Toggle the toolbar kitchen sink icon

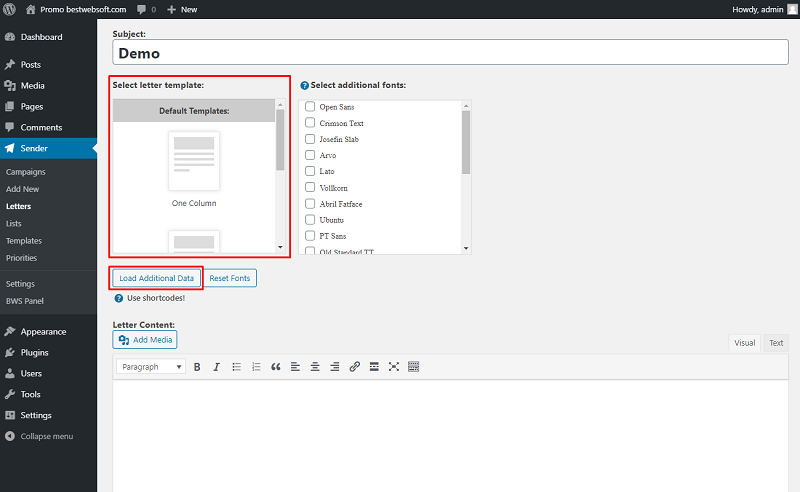click(x=413, y=366)
